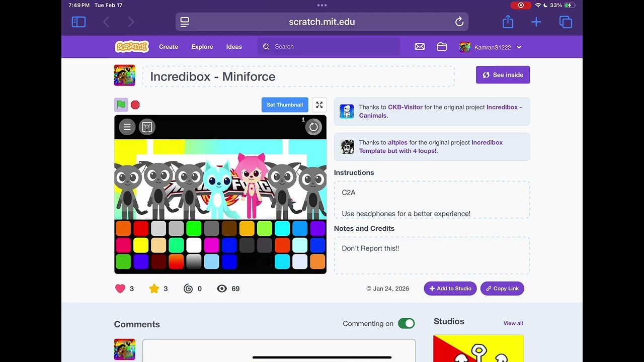Open My Stuff folder icon
The height and width of the screenshot is (362, 644).
442,47
